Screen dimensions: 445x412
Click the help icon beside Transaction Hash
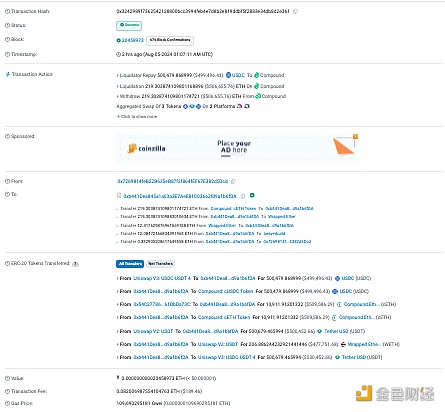point(7,11)
